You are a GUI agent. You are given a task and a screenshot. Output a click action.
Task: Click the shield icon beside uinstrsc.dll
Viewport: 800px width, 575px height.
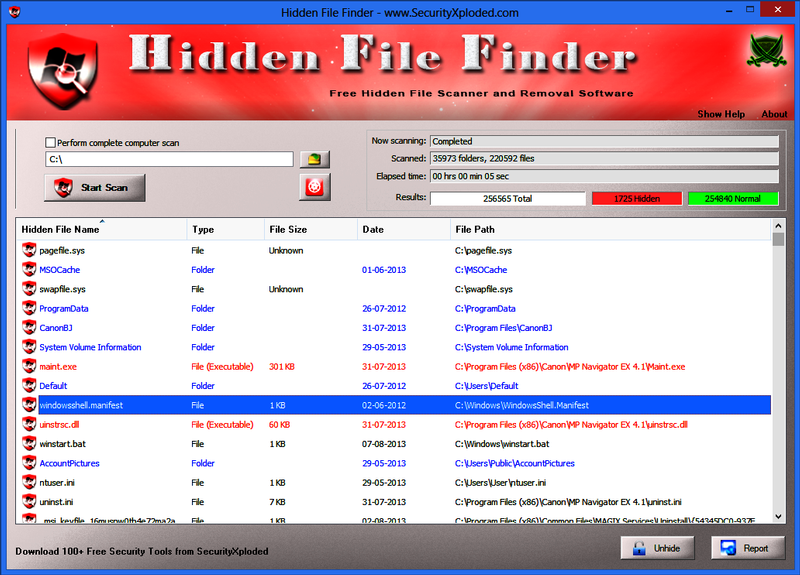pos(29,424)
